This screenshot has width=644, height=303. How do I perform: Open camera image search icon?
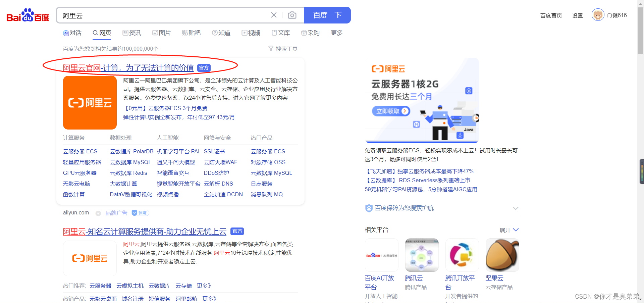click(292, 15)
